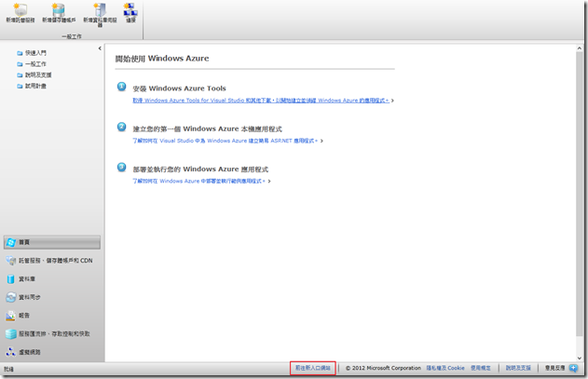The width and height of the screenshot is (588, 379).
Task: Click the scroll up arrow of the content pane
Action: tap(580, 48)
